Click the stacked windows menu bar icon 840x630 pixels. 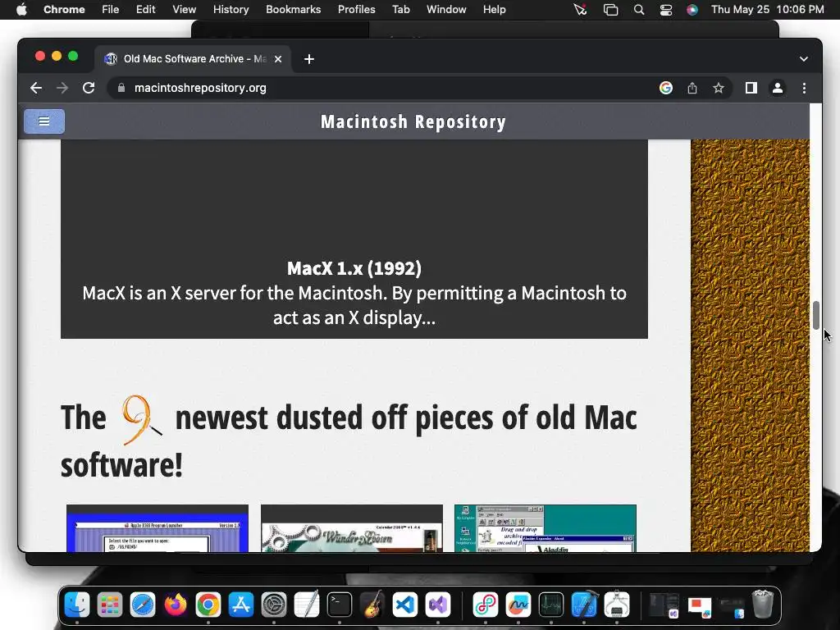610,10
